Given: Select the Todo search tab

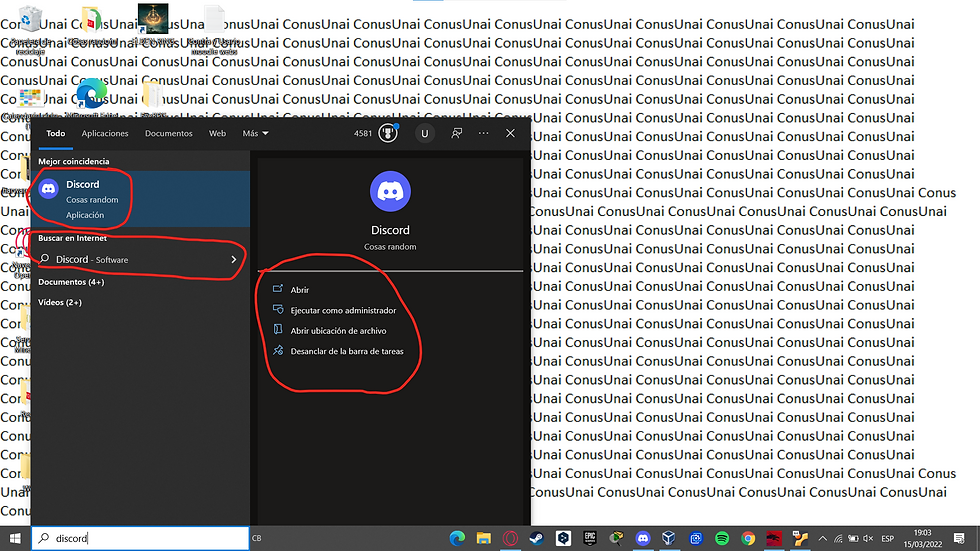Looking at the screenshot, I should pyautogui.click(x=56, y=133).
